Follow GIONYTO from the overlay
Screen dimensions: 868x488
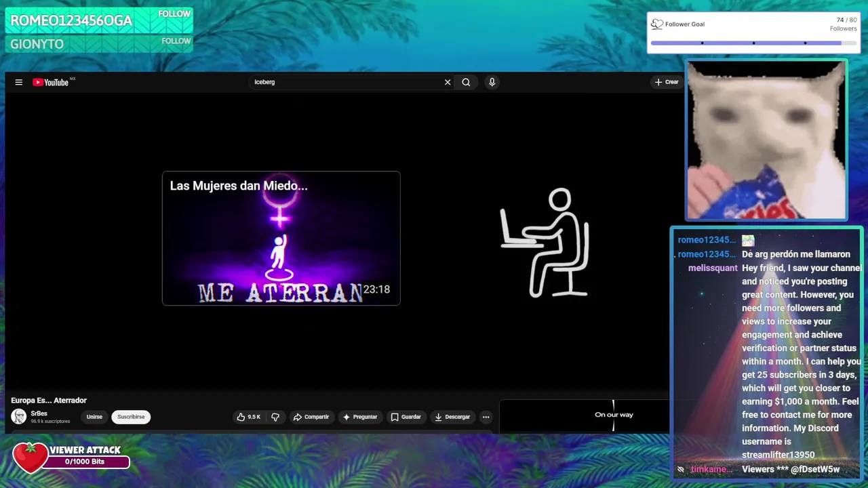[176, 41]
